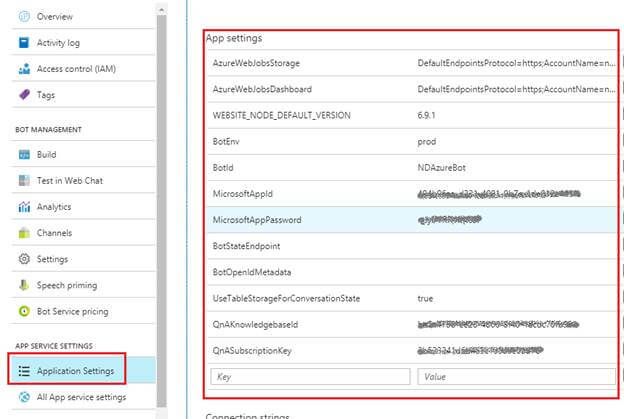The height and width of the screenshot is (419, 624).
Task: Click the AzureWebJobsStorage connection string value
Action: click(x=514, y=63)
